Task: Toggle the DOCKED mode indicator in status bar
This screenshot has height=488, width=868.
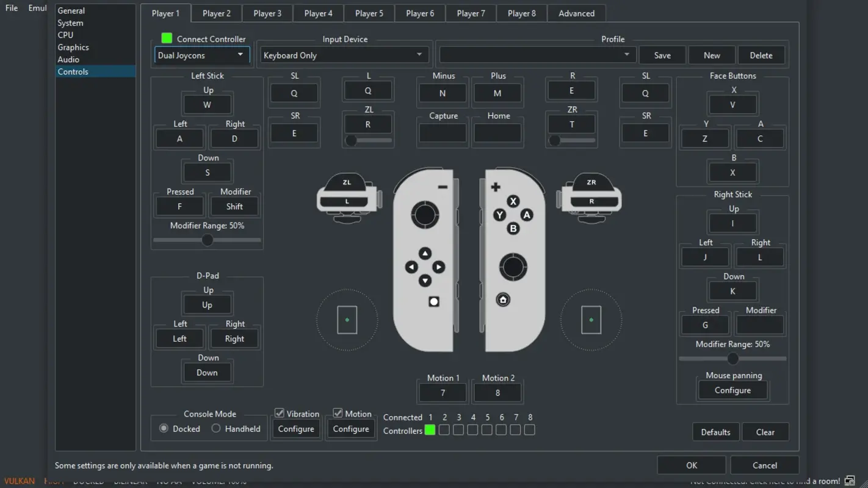Action: pos(89,481)
